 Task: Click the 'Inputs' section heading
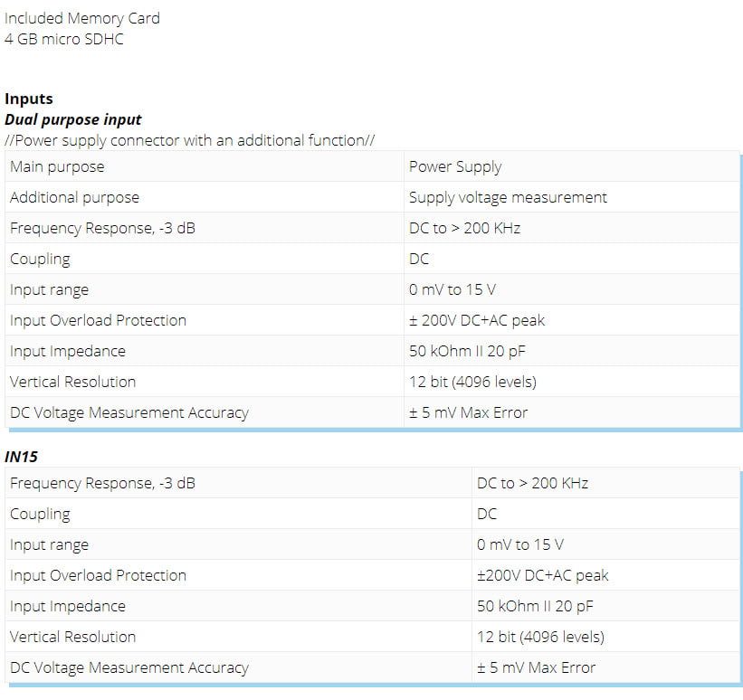pos(28,99)
